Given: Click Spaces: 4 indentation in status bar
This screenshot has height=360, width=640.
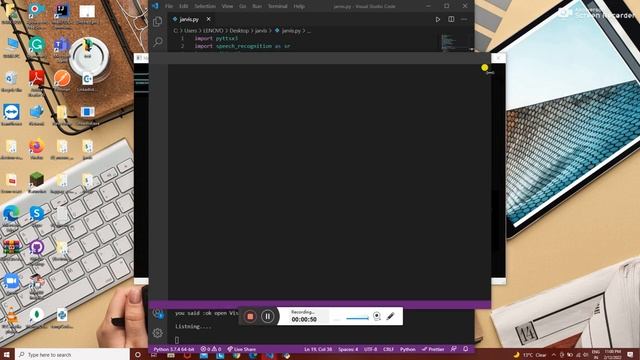Looking at the screenshot, I should [348, 349].
